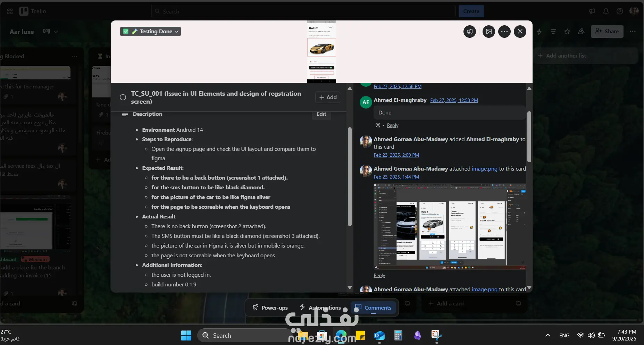Open the app switcher grid icon
The image size is (644, 345).
point(10,11)
